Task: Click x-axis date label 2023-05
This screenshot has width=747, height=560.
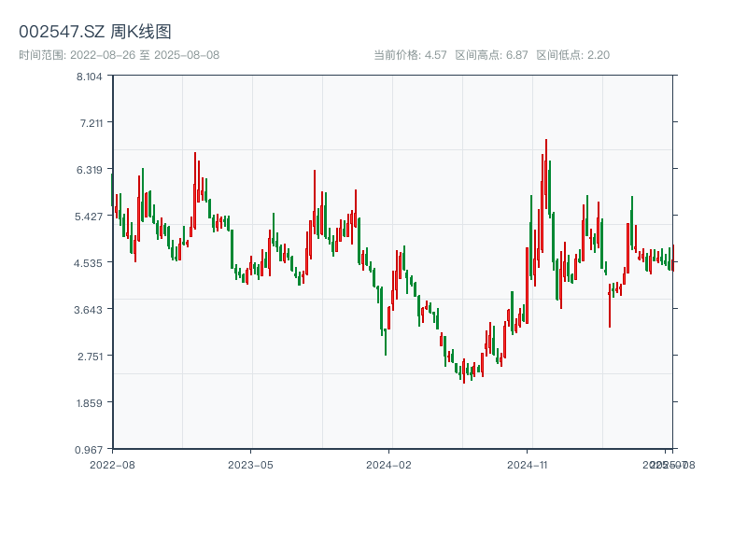Action: point(250,465)
